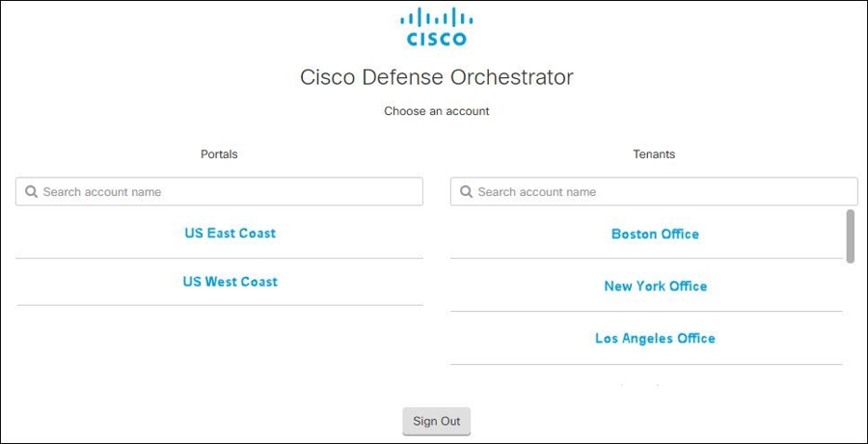This screenshot has height=444, width=868.
Task: Click the divider line under Boston Office
Action: [646, 259]
